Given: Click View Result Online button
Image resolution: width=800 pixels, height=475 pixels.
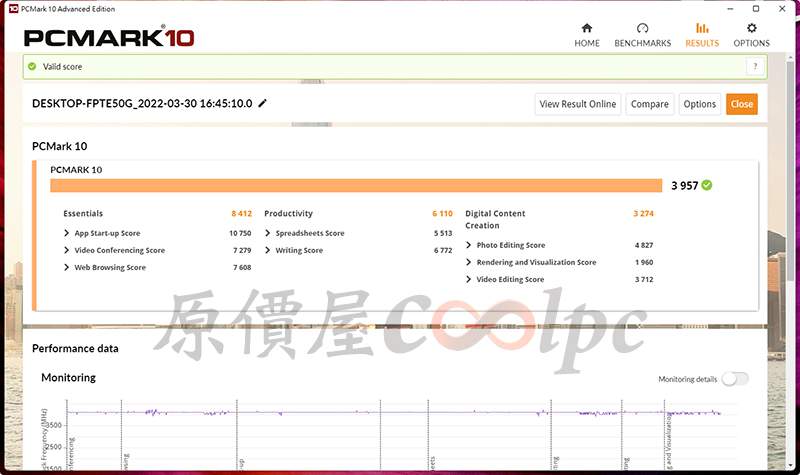Looking at the screenshot, I should 578,104.
